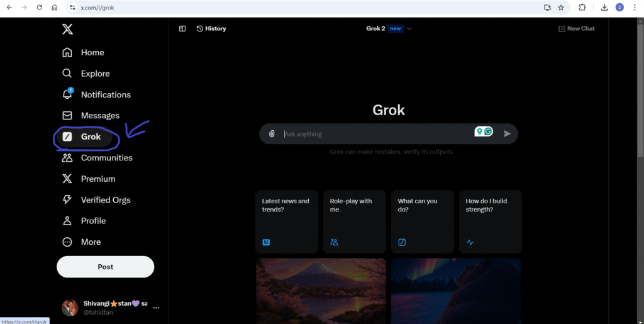The width and height of the screenshot is (644, 324).
Task: Expand the Grok 2 model dropdown
Action: tap(389, 28)
